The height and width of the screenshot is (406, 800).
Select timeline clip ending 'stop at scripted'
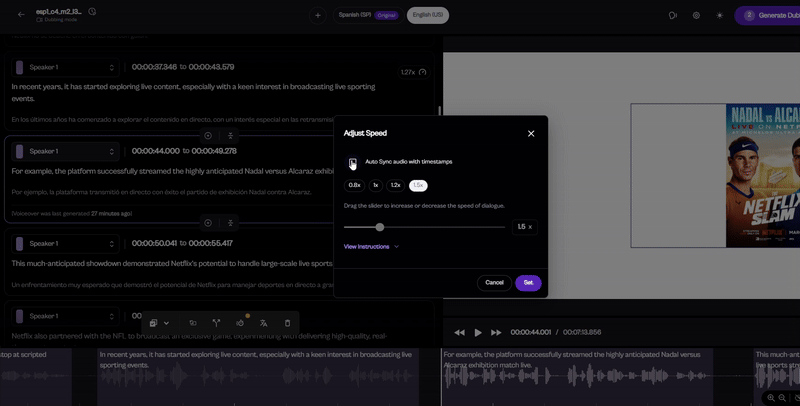[36, 377]
